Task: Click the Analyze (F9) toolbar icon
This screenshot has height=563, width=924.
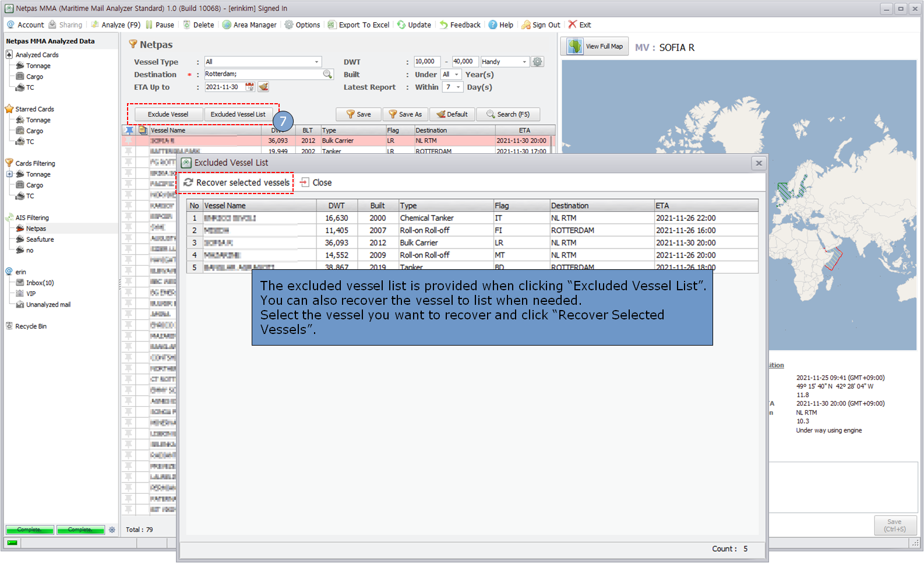Action: [x=95, y=25]
